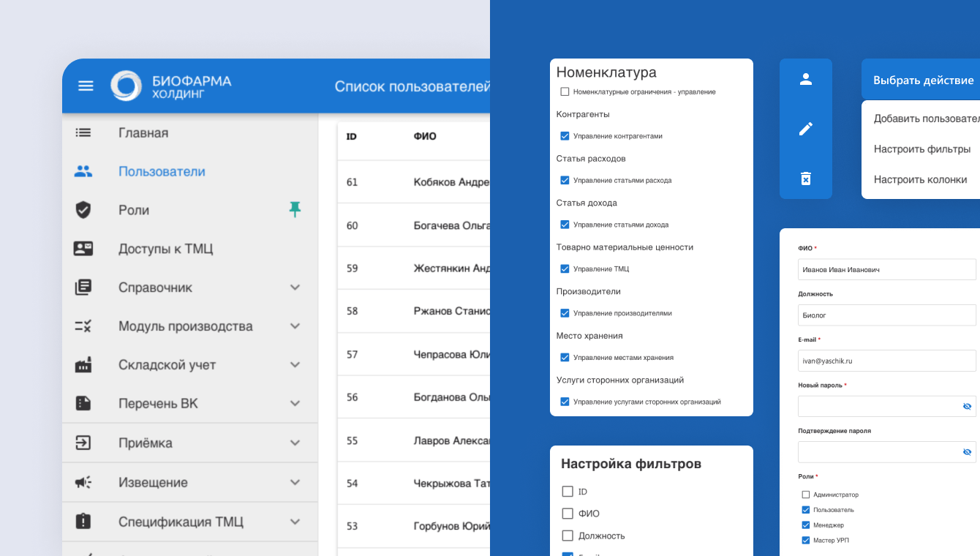Expand the Перечень ВК chevron
This screenshot has width=980, height=556.
click(295, 403)
